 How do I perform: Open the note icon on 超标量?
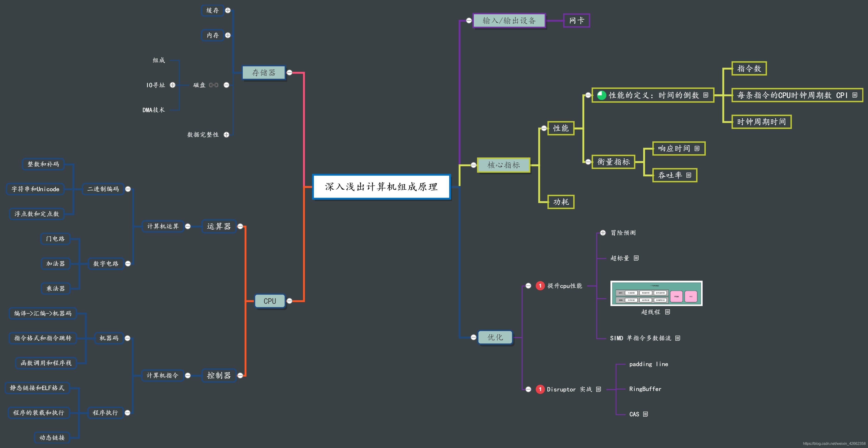636,258
